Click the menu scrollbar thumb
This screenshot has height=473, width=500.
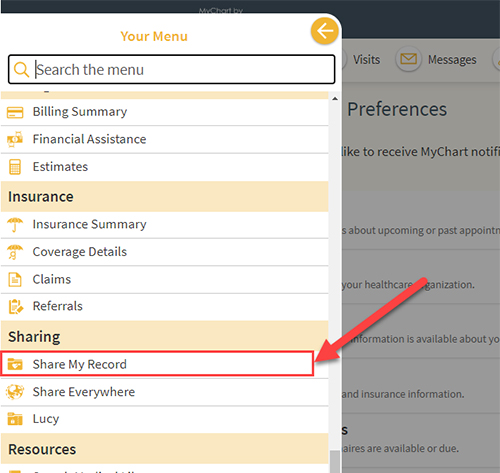(335, 462)
